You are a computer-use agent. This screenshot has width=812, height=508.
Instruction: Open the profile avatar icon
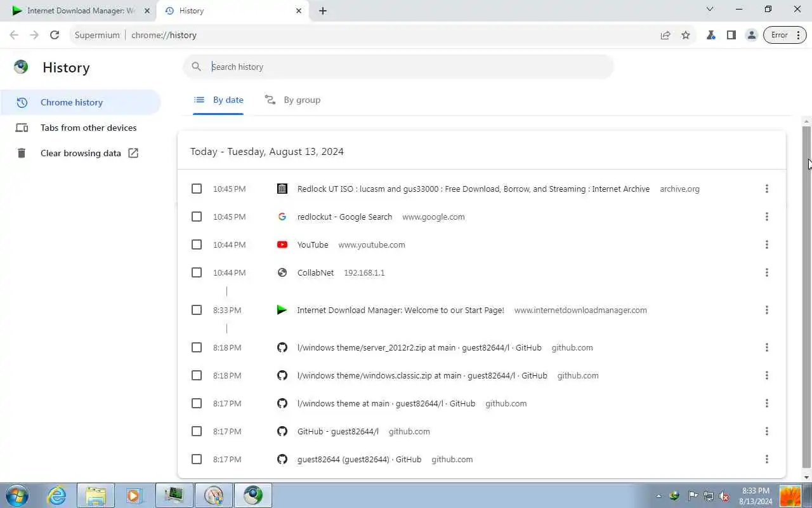pyautogui.click(x=752, y=35)
